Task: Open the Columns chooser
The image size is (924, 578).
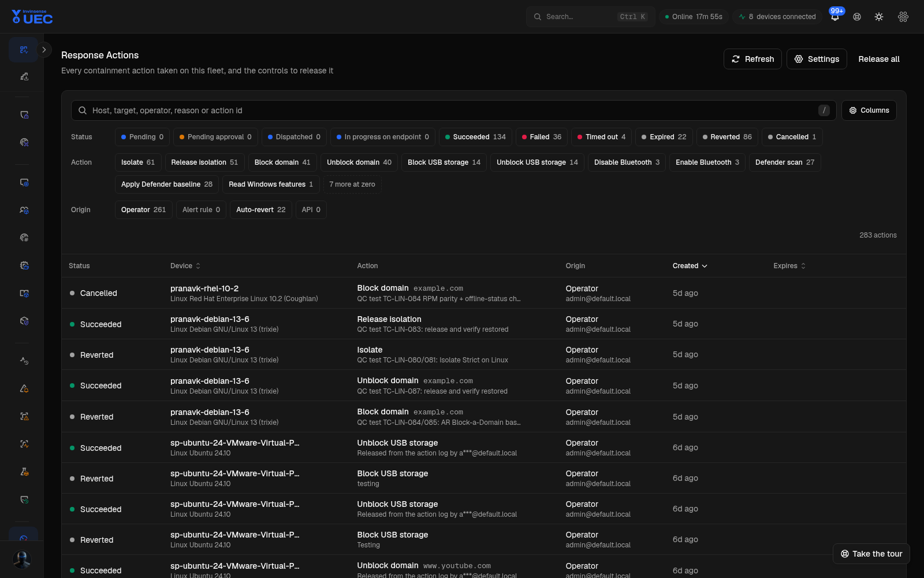Action: coord(869,110)
